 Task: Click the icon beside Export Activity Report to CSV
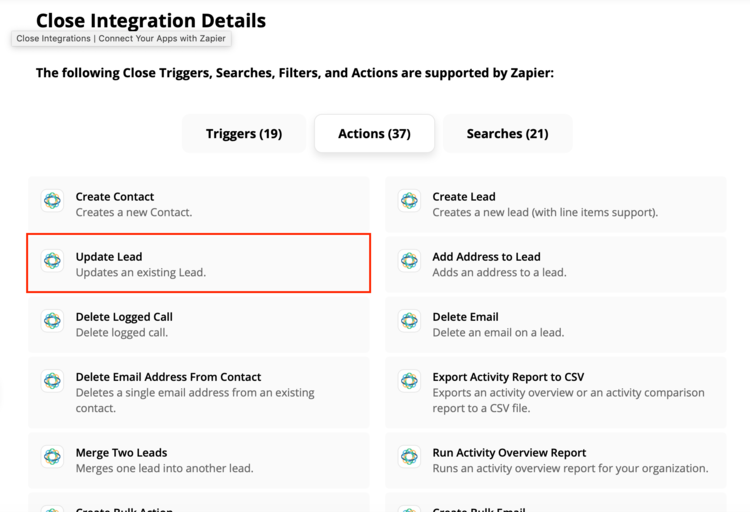[409, 381]
